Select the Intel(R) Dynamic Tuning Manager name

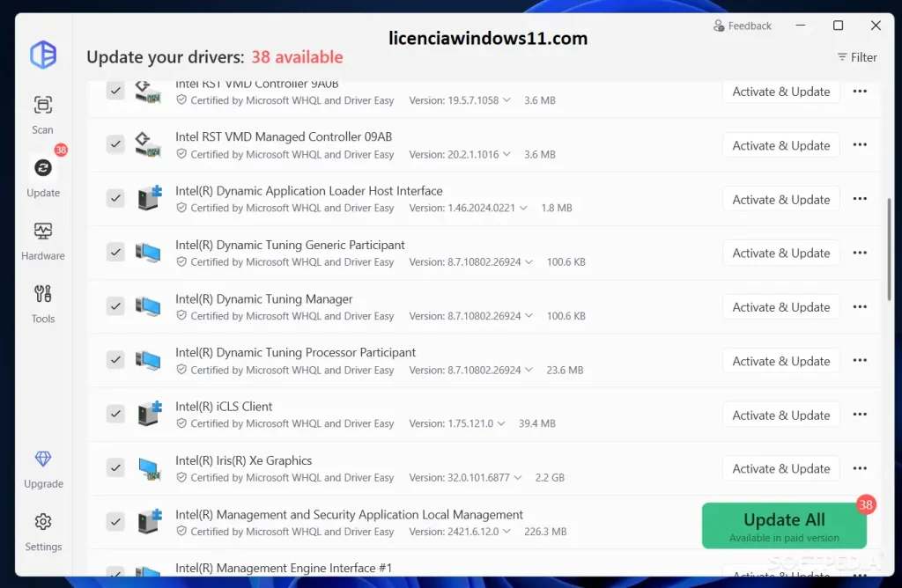(x=264, y=299)
